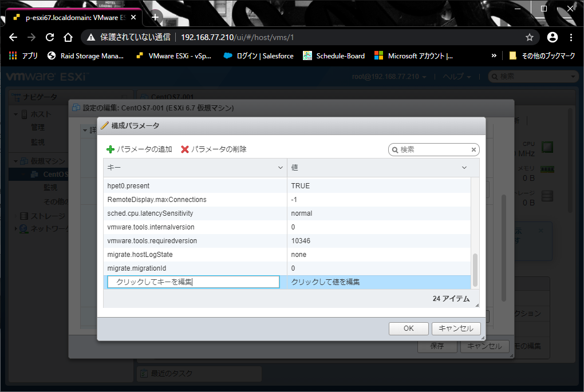Image resolution: width=584 pixels, height=392 pixels.
Task: Click the new key editing input field
Action: coord(194,282)
